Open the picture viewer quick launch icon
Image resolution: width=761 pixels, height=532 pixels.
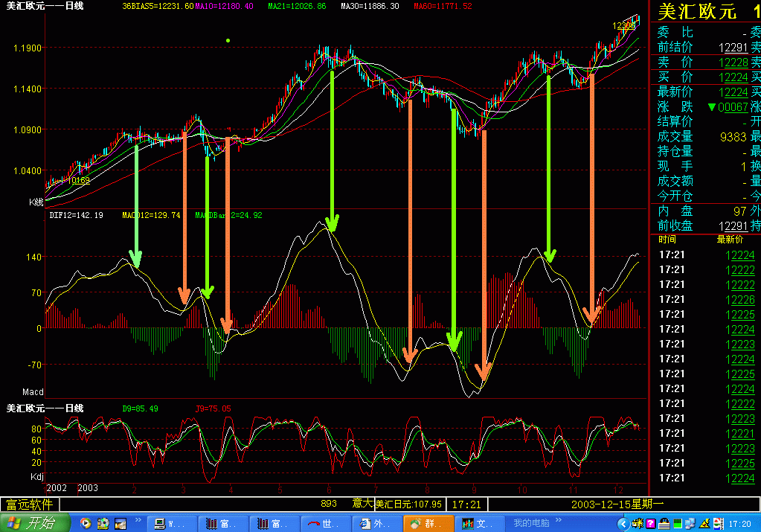(120, 523)
